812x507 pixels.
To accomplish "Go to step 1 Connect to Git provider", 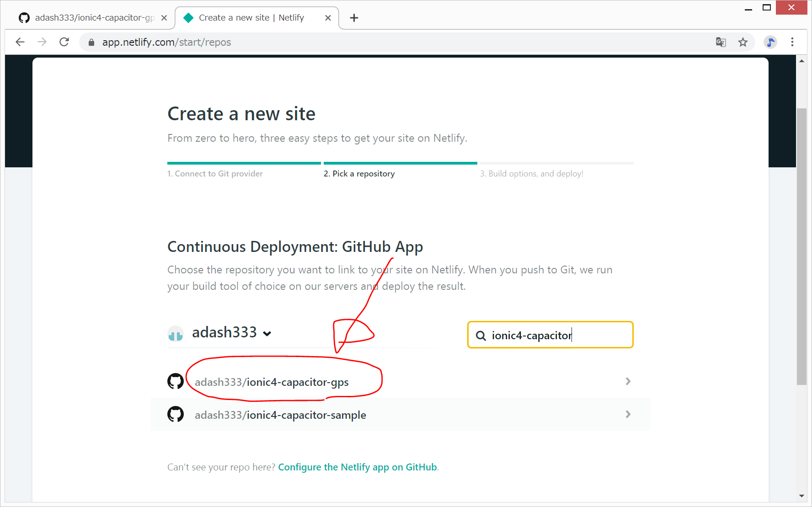I will pyautogui.click(x=215, y=174).
